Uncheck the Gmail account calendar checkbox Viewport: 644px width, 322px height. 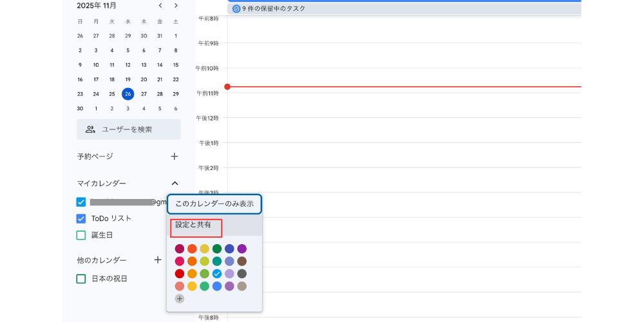tap(81, 202)
